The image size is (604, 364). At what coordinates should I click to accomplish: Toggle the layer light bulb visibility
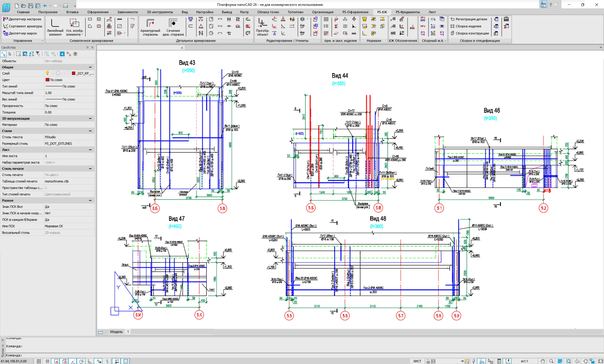click(x=47, y=73)
